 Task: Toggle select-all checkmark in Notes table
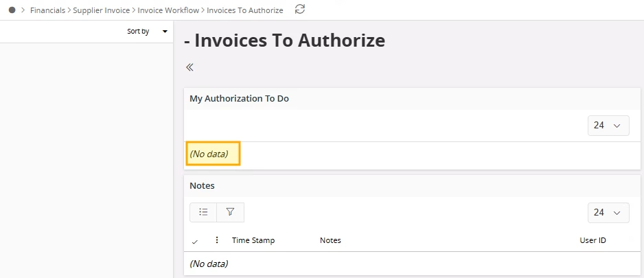(x=195, y=241)
